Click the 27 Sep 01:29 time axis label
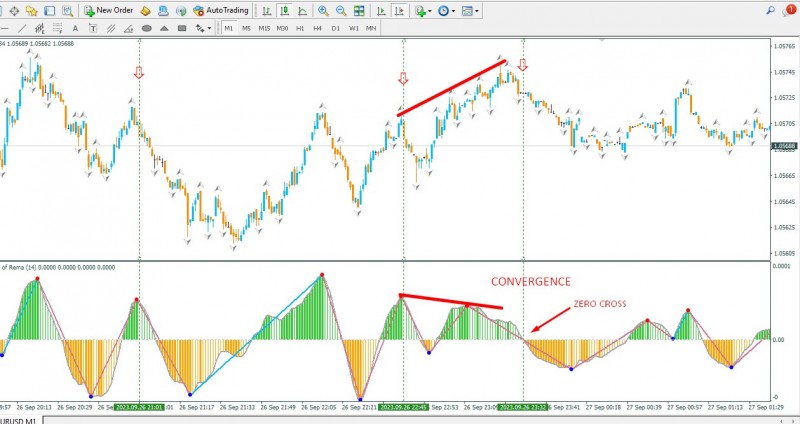Viewport: 800px width, 424px height. (x=766, y=407)
